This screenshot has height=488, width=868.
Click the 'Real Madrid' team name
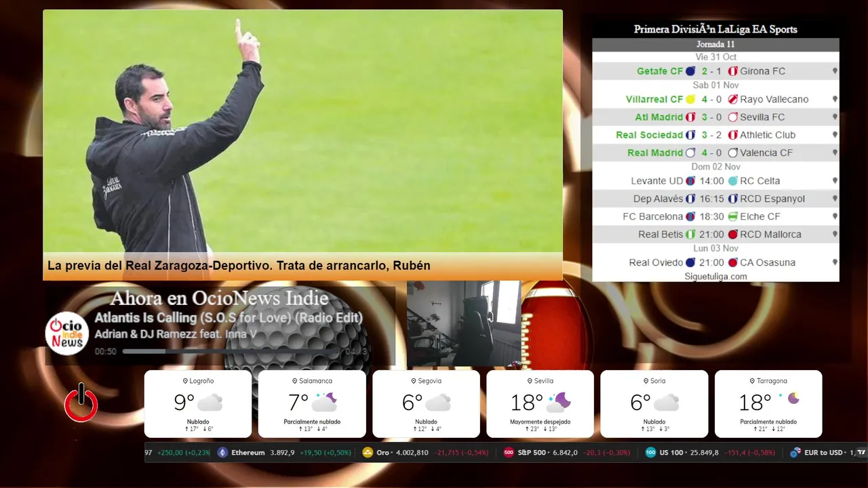coord(655,152)
